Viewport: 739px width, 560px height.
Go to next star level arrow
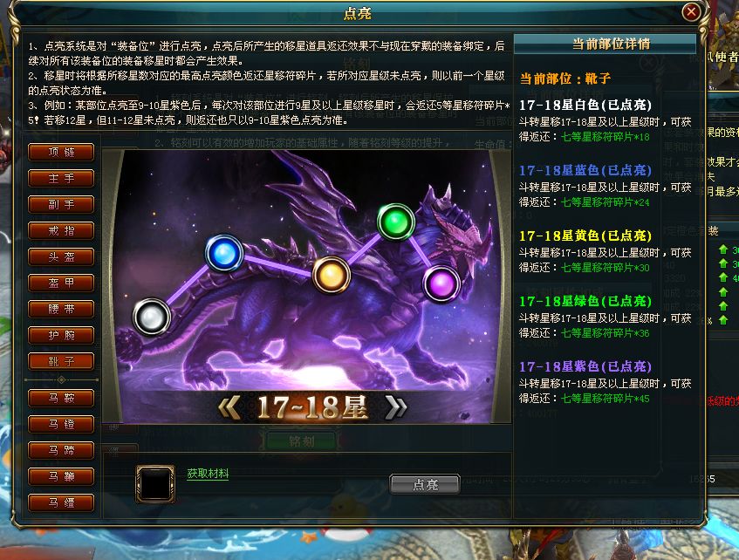pyautogui.click(x=395, y=407)
